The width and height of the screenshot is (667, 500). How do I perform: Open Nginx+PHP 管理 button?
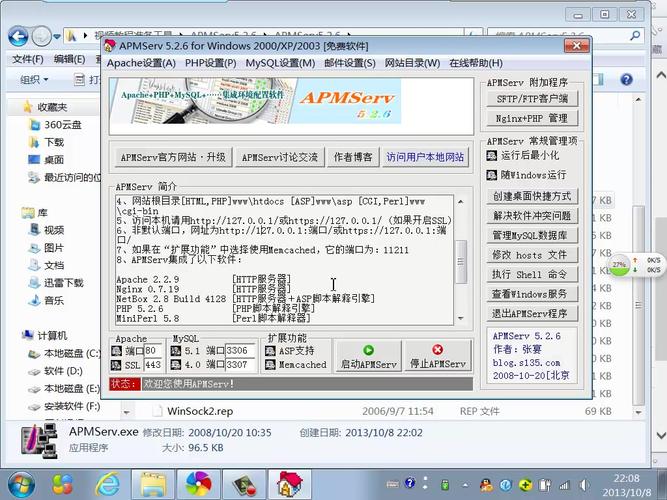point(532,118)
